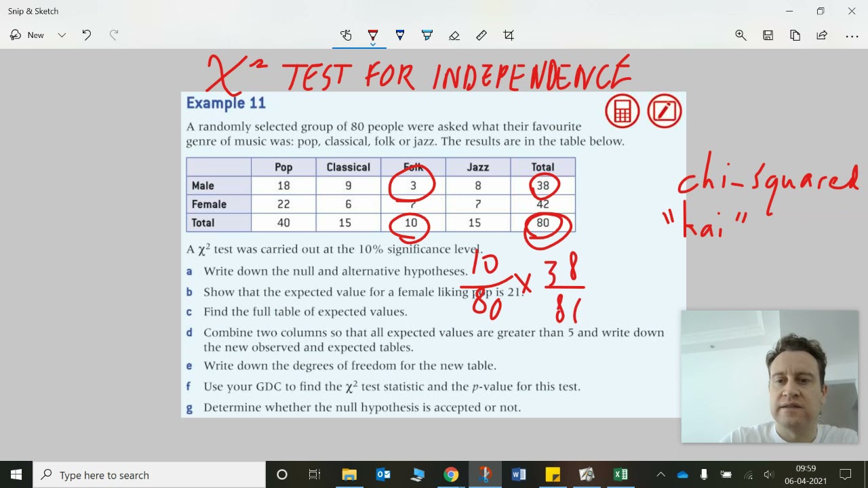Image resolution: width=868 pixels, height=488 pixels.
Task: Click the webcam video thumbnail
Action: click(x=770, y=377)
